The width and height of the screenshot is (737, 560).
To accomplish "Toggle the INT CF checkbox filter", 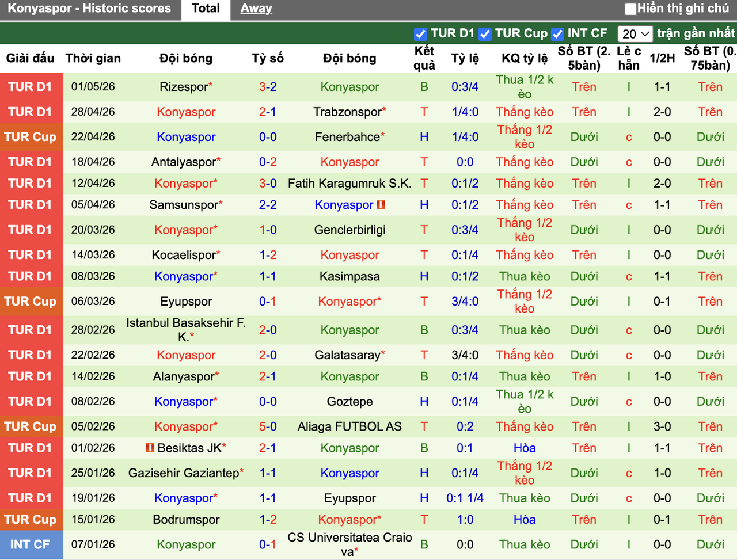I will [x=557, y=34].
